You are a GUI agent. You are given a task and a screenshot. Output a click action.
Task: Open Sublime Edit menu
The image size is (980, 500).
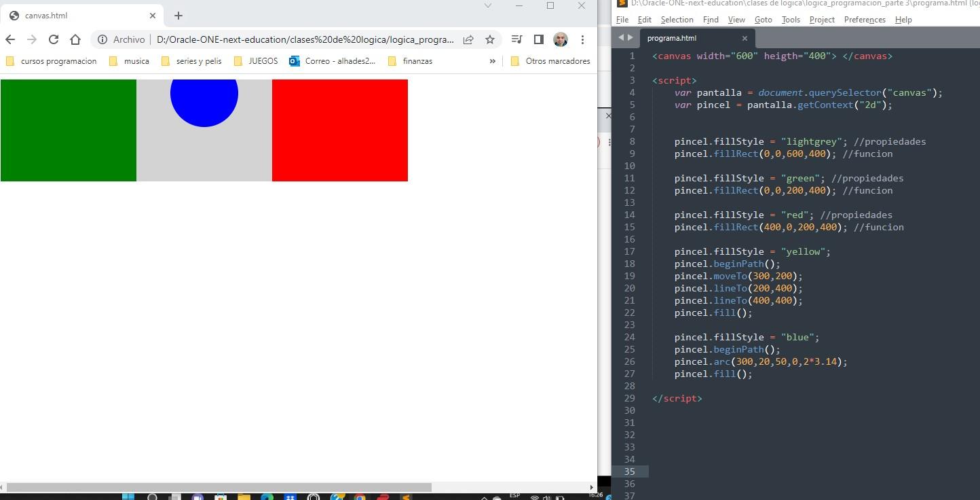pos(644,20)
